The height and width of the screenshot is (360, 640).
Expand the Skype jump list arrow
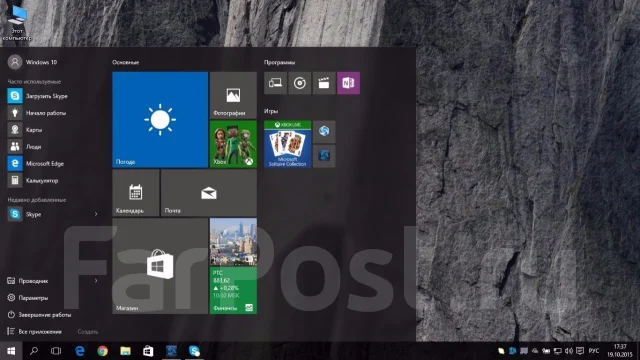tap(96, 214)
